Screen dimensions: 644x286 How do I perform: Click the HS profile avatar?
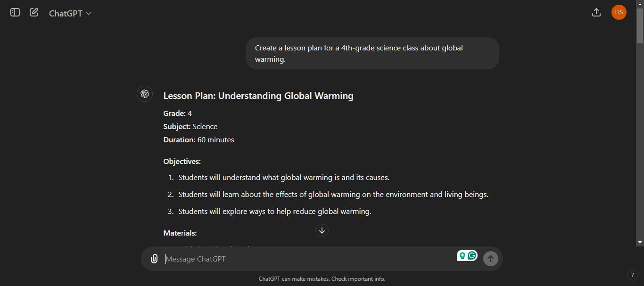pos(619,12)
